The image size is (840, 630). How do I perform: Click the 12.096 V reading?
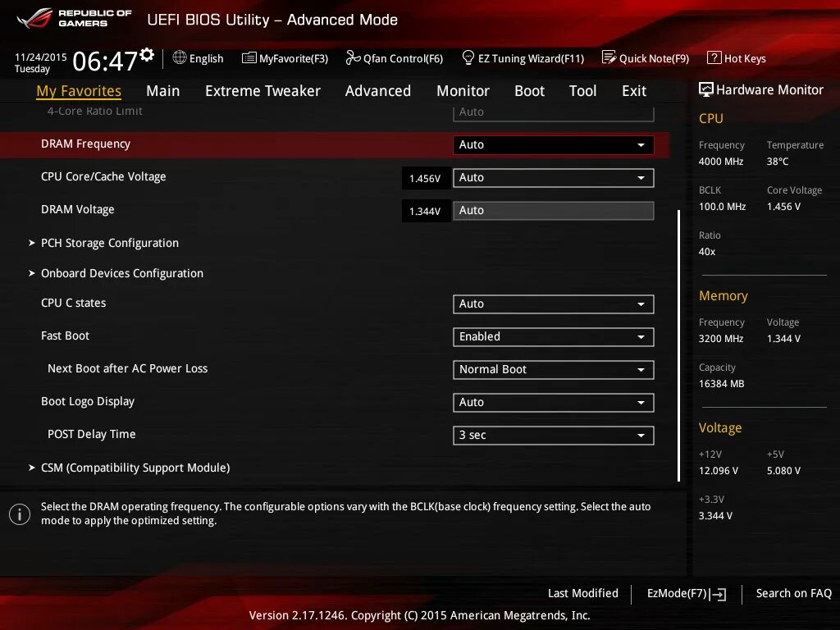[719, 471]
